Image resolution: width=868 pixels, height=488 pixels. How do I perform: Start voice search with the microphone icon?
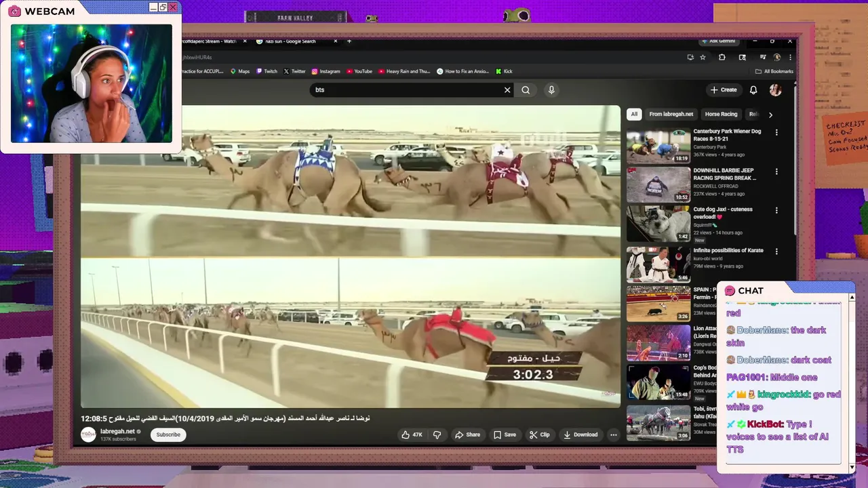(x=551, y=90)
